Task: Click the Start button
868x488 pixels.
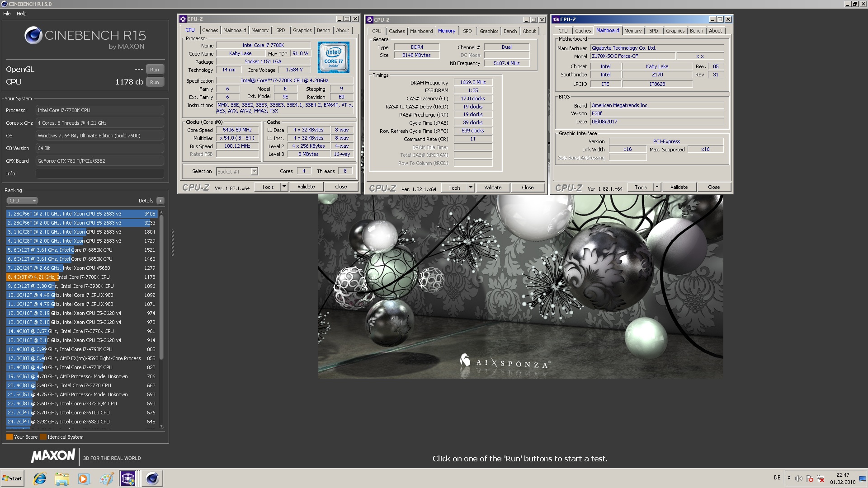Action: click(x=13, y=479)
